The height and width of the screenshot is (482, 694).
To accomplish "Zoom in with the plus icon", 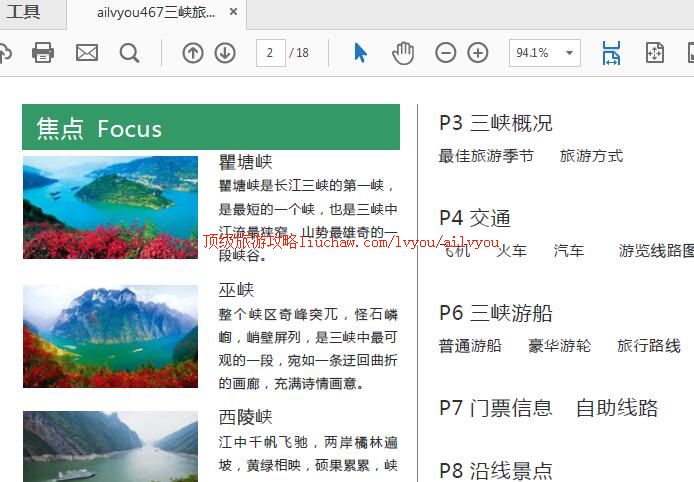I will 478,53.
